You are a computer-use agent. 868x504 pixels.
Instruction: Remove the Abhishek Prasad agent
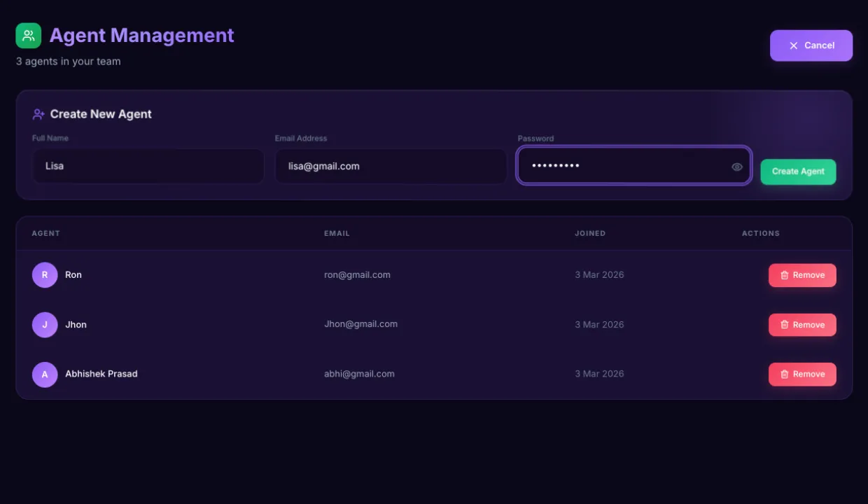tap(802, 374)
